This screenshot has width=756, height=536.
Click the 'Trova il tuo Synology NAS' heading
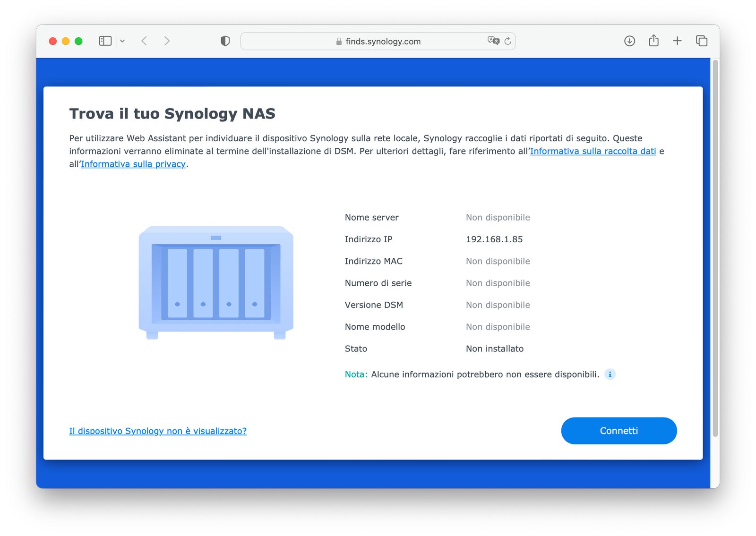click(x=172, y=114)
